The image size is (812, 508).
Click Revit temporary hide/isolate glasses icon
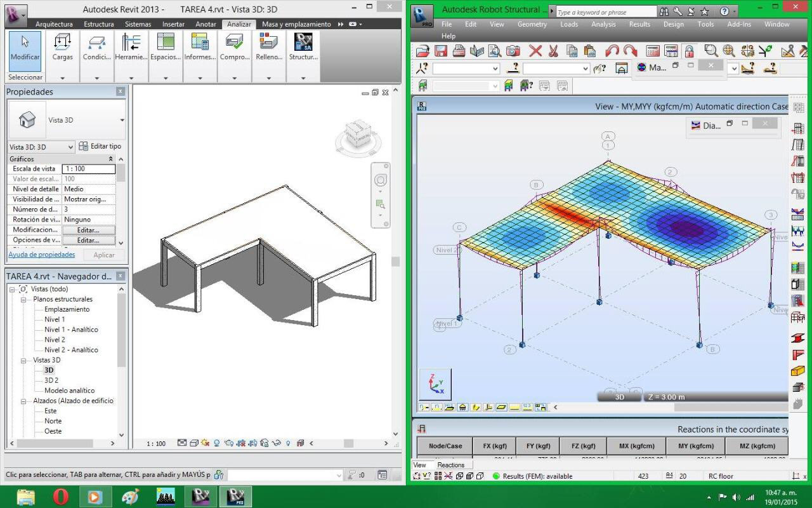click(x=276, y=443)
